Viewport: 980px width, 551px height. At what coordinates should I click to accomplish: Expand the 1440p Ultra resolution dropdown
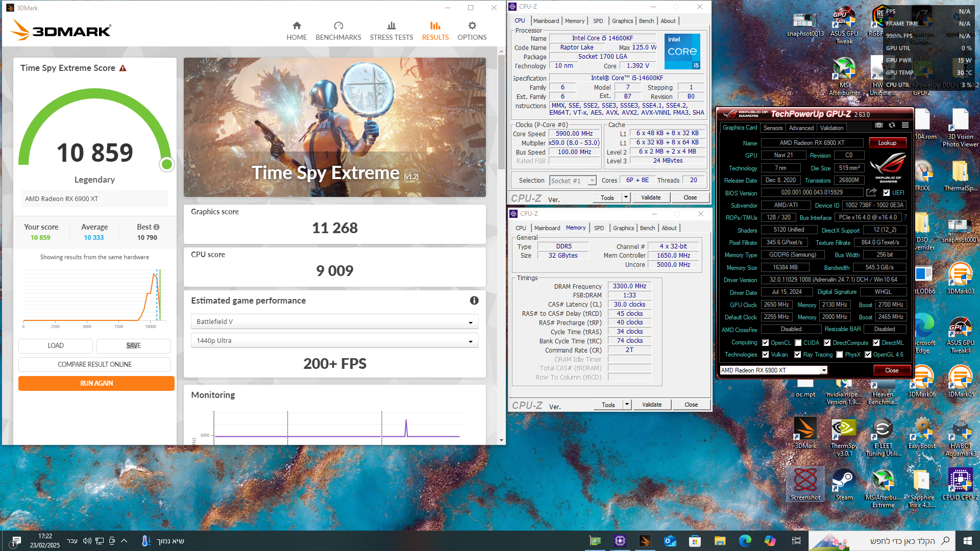tap(334, 341)
